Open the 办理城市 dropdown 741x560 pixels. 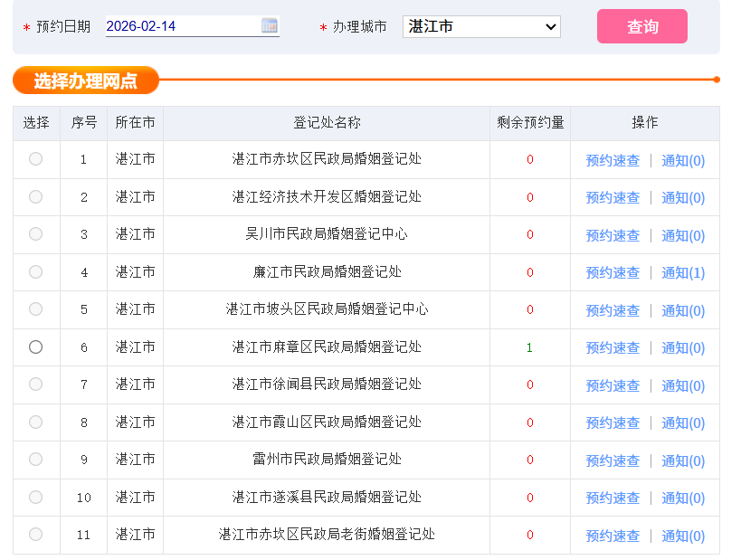click(x=481, y=26)
